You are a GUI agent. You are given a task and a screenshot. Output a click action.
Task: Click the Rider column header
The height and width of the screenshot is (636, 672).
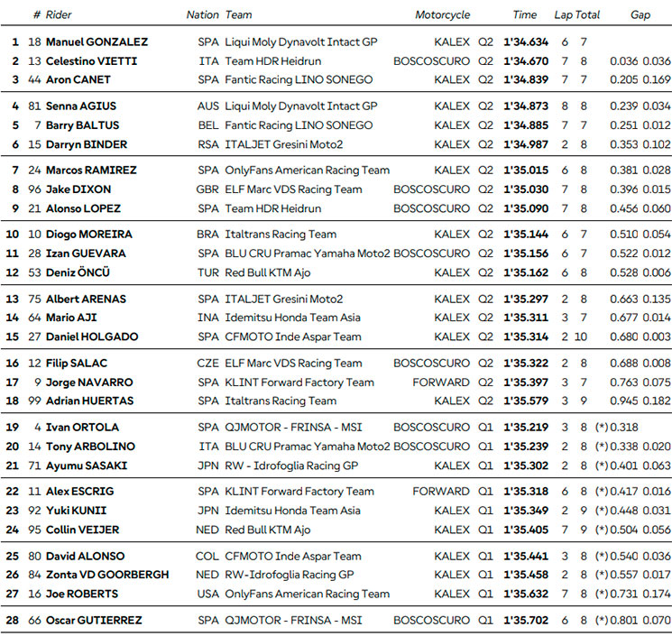click(x=59, y=15)
